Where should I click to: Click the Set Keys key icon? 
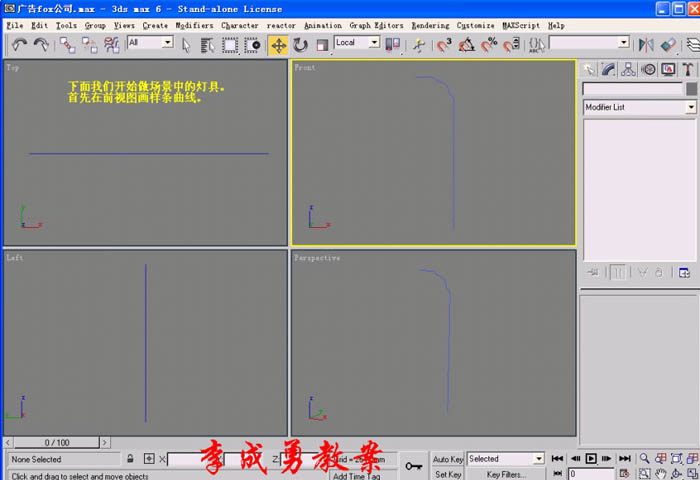pyautogui.click(x=413, y=466)
